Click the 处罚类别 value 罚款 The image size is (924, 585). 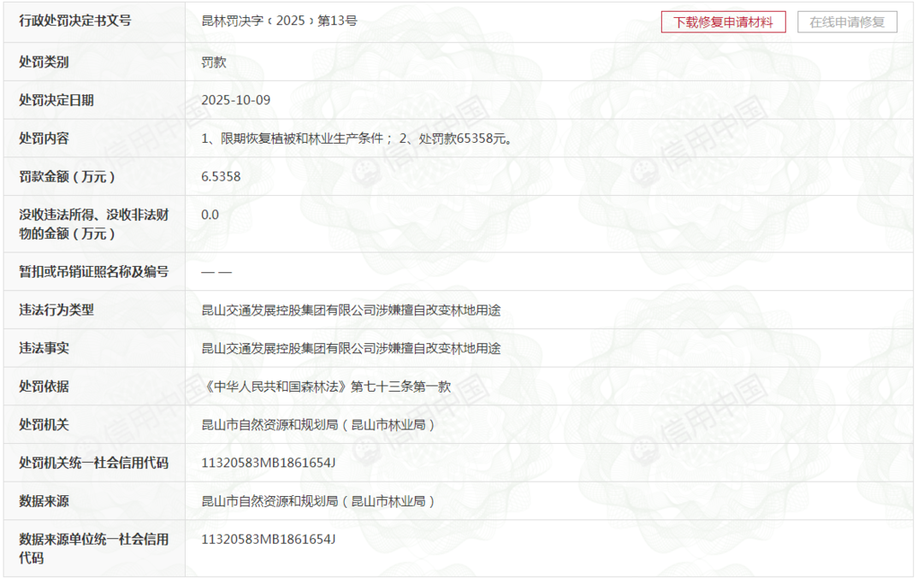[213, 62]
